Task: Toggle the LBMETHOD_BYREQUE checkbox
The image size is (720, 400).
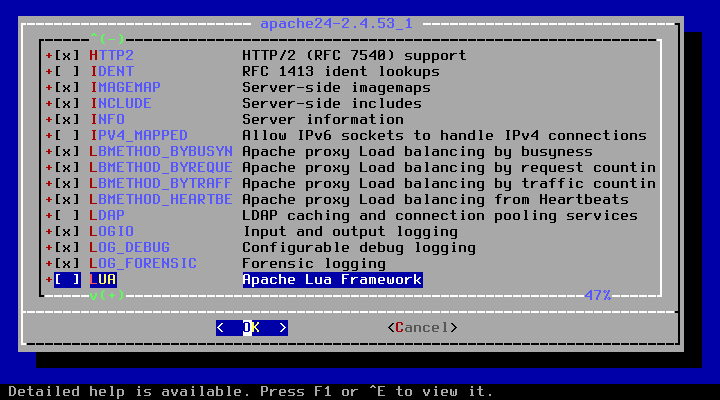Action: pyautogui.click(x=67, y=168)
